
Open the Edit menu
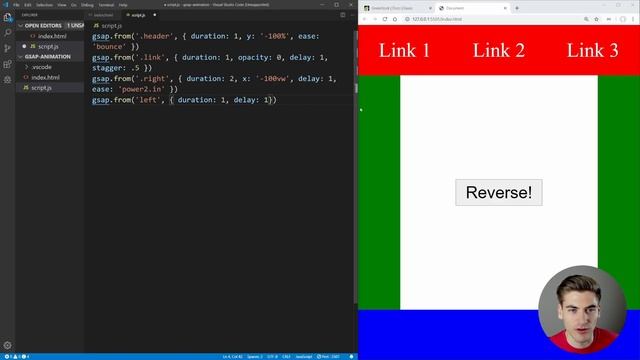(28, 5)
